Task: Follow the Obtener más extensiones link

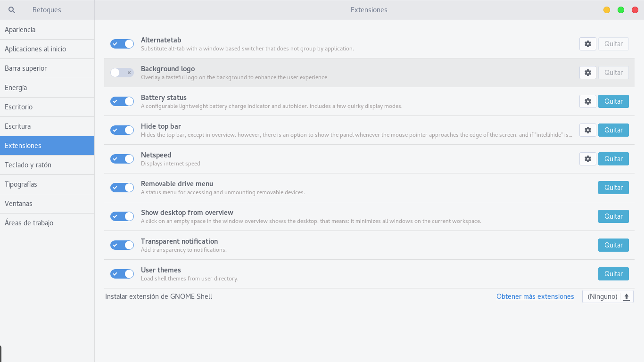Action: (535, 296)
